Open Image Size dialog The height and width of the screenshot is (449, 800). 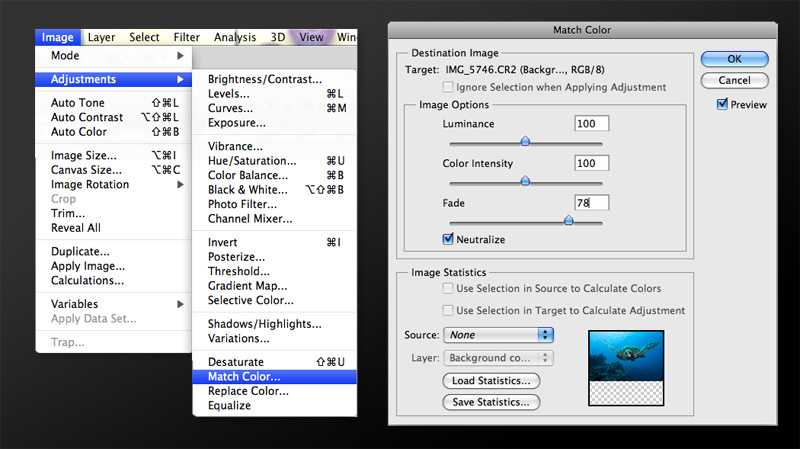click(x=113, y=155)
